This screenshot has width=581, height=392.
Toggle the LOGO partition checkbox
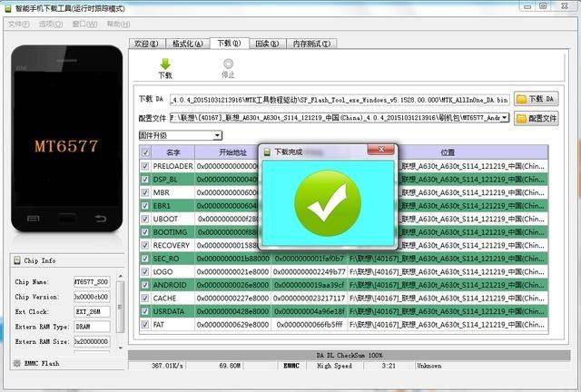[145, 271]
